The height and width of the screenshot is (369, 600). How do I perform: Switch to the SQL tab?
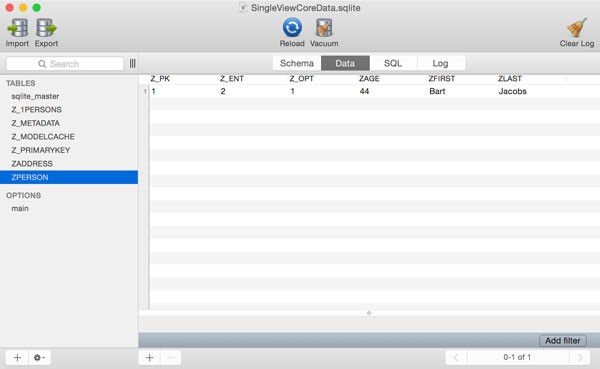pyautogui.click(x=393, y=63)
